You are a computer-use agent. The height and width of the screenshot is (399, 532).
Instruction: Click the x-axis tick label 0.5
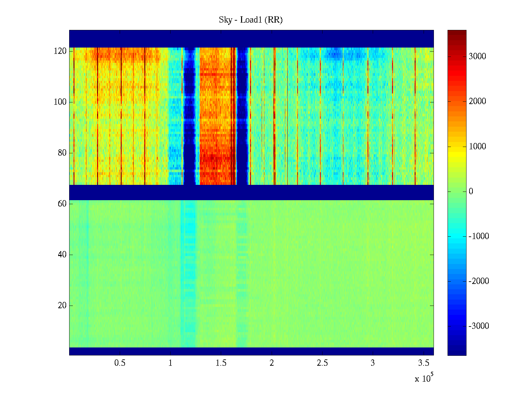point(120,363)
